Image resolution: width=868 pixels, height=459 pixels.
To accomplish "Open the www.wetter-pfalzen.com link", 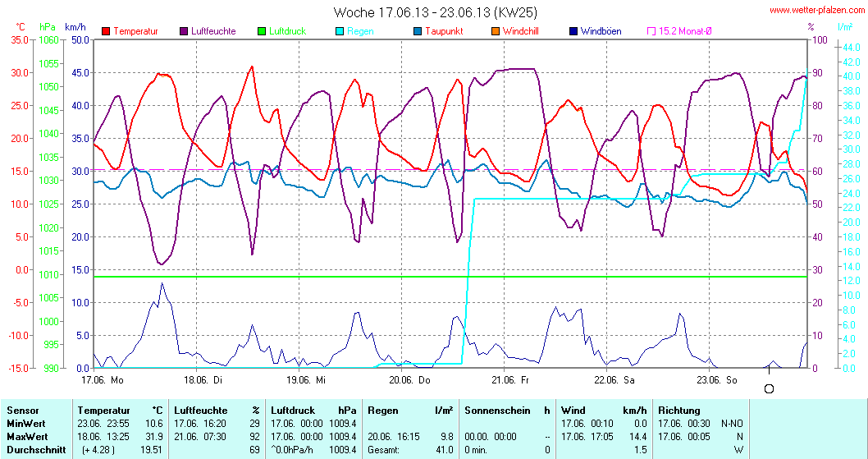I will click(x=817, y=11).
